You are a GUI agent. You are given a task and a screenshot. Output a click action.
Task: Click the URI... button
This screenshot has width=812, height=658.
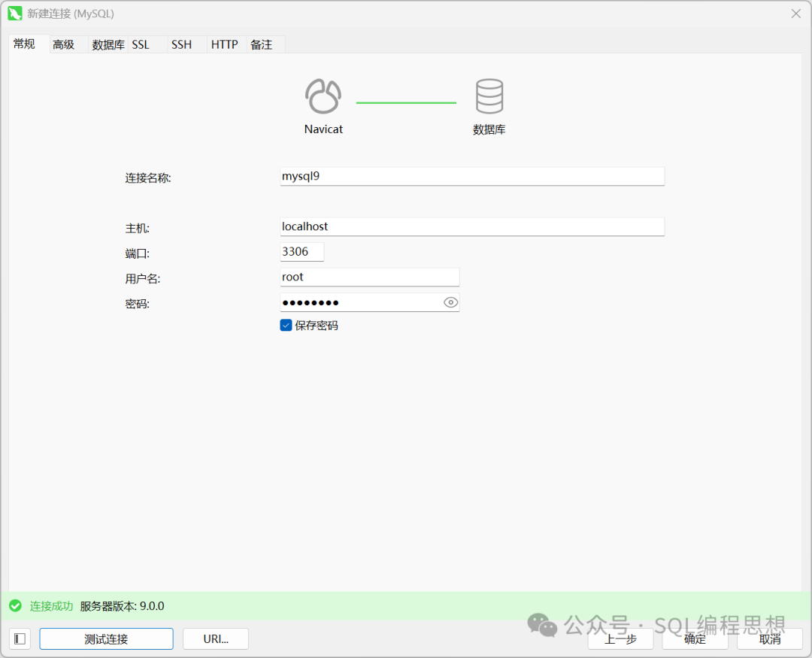point(216,639)
